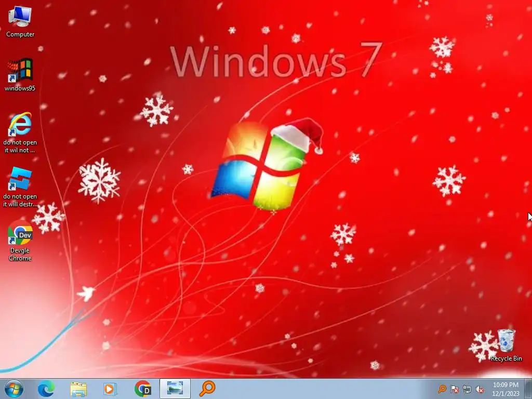Open the network status tray icon
532x399 pixels.
tap(467, 389)
